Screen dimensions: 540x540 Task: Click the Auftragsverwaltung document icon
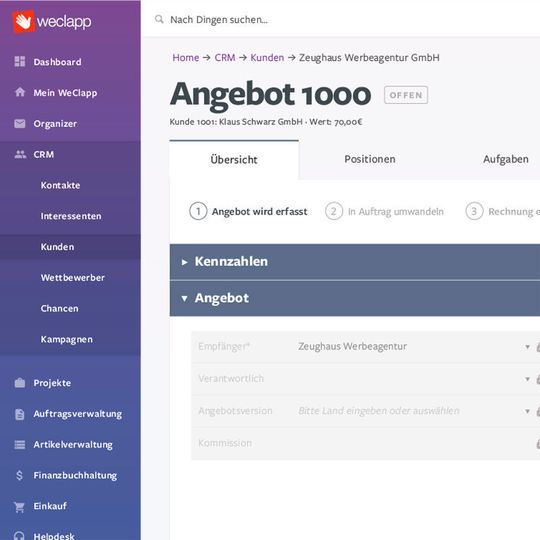20,414
